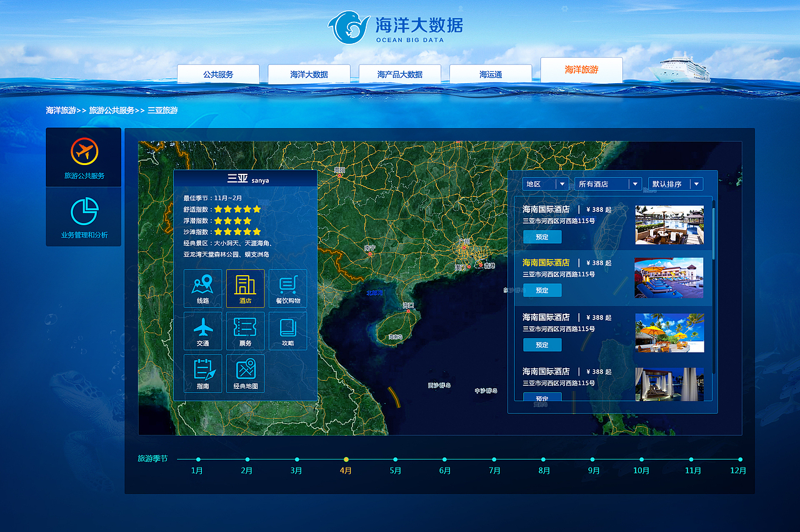Screen dimensions: 800x532
Task: Choose the 交通 airplane icon
Action: [203, 331]
